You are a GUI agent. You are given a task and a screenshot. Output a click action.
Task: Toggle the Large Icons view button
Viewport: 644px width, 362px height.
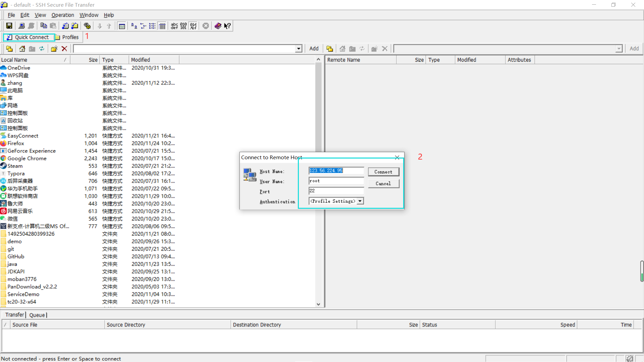coord(134,26)
